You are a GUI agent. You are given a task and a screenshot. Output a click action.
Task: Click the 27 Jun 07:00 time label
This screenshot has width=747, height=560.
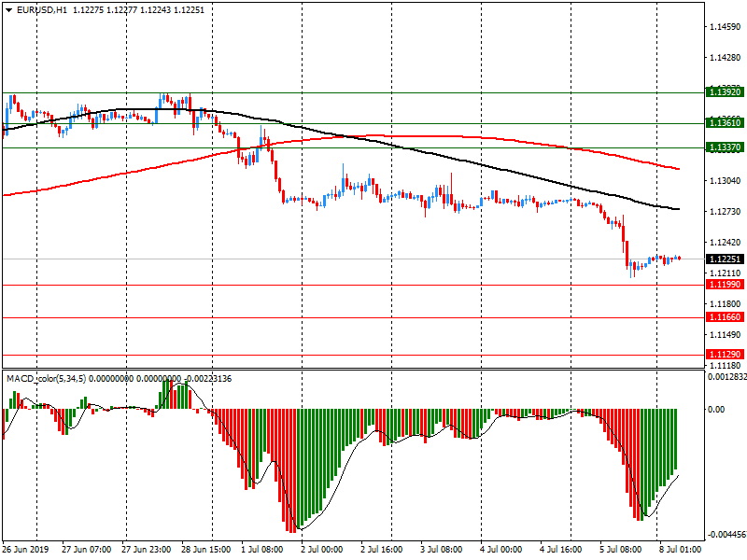(86, 550)
